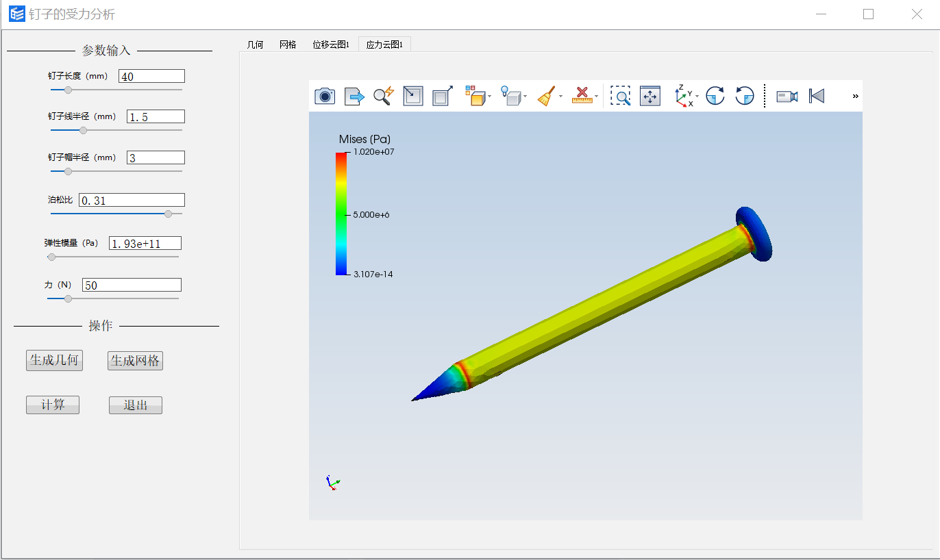Expand the toolbar overflow chevron
The height and width of the screenshot is (560, 940).
855,97
